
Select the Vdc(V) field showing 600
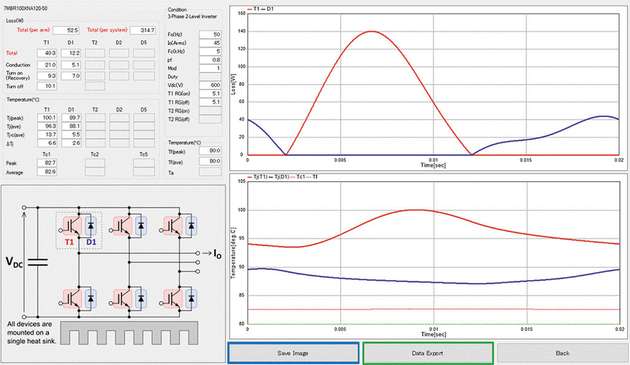pos(211,85)
